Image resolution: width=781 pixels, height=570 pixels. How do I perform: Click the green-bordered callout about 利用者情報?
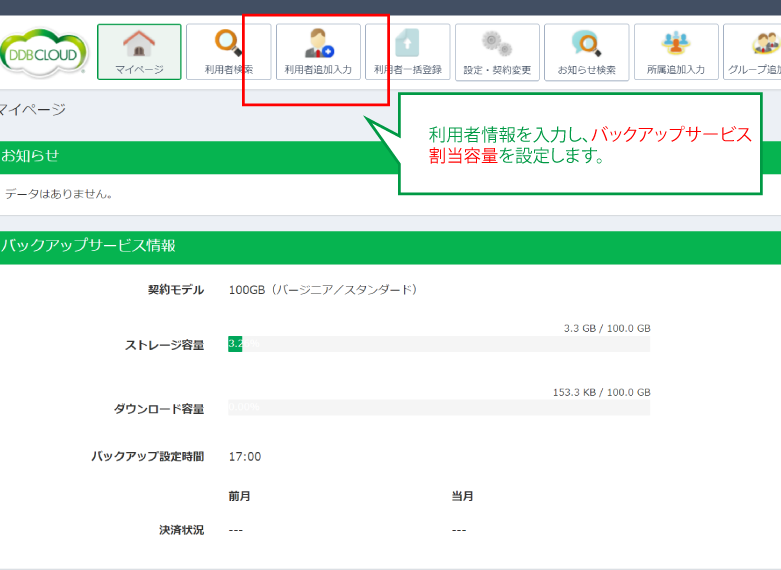point(580,145)
